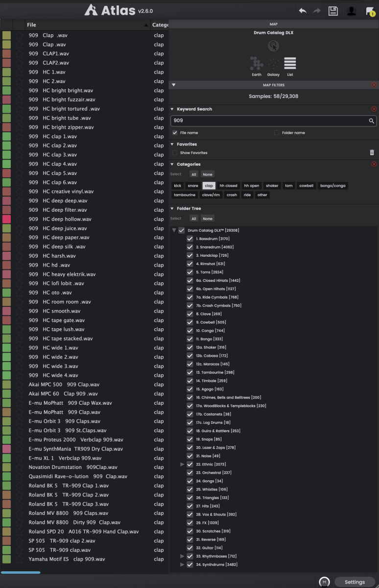379x588 pixels.
Task: Collapse the Keyword Search section
Action: (172, 109)
